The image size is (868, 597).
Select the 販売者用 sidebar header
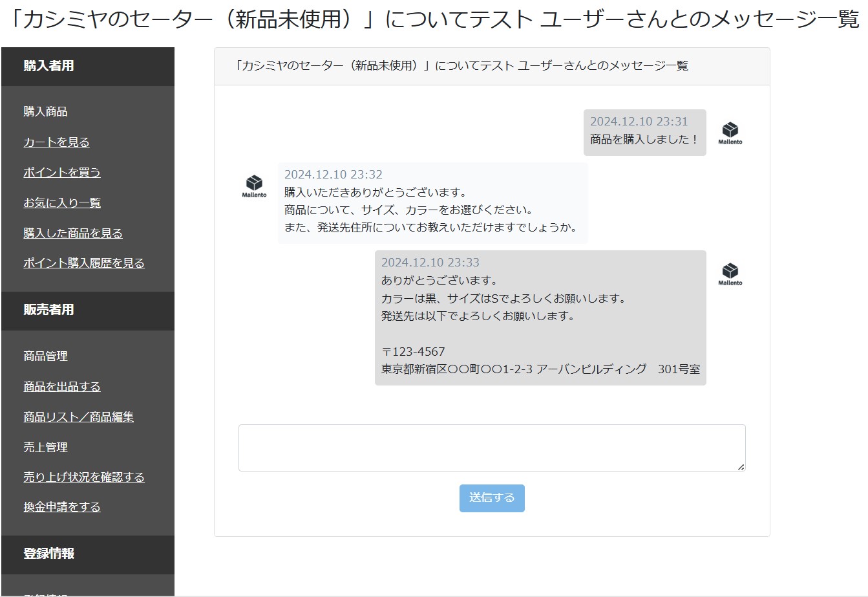tap(49, 310)
